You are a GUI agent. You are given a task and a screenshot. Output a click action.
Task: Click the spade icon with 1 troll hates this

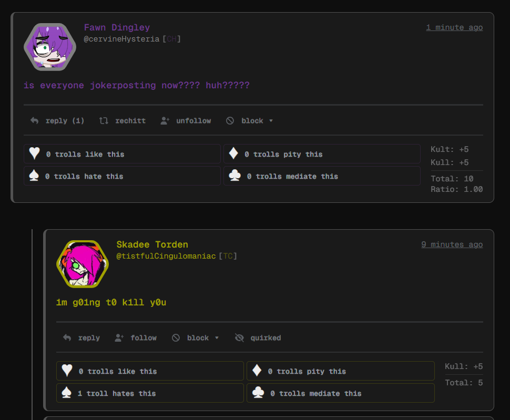66,392
